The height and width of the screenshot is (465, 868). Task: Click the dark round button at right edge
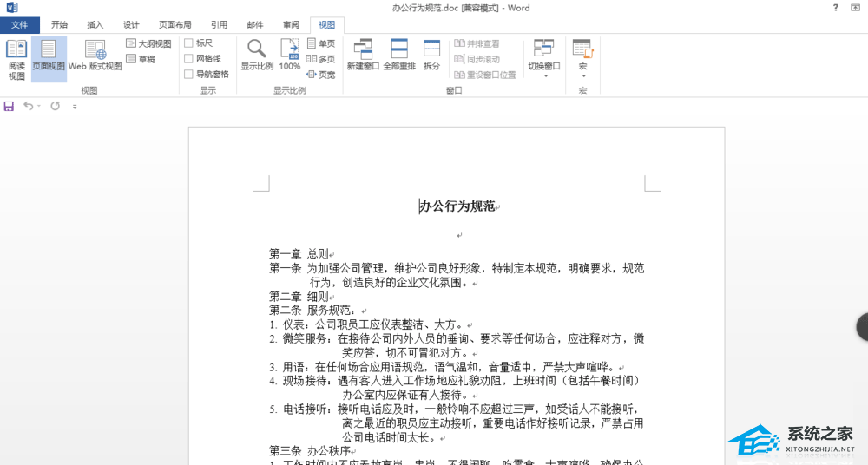pos(863,326)
